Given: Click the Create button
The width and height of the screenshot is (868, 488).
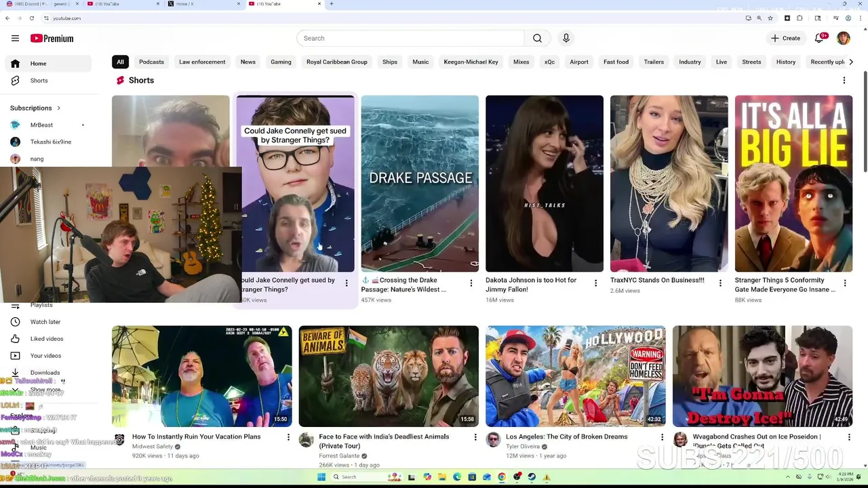Looking at the screenshot, I should [x=785, y=39].
